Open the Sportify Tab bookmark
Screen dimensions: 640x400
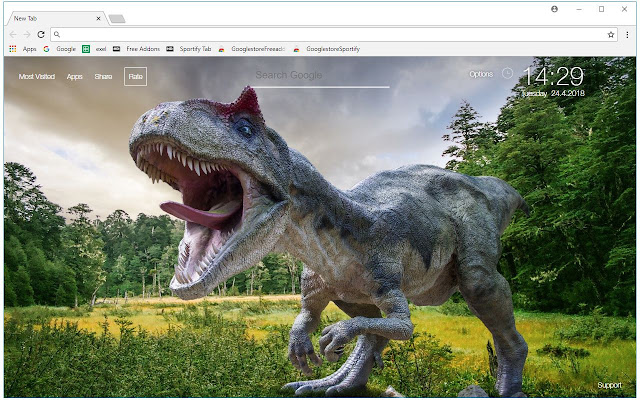pos(189,49)
